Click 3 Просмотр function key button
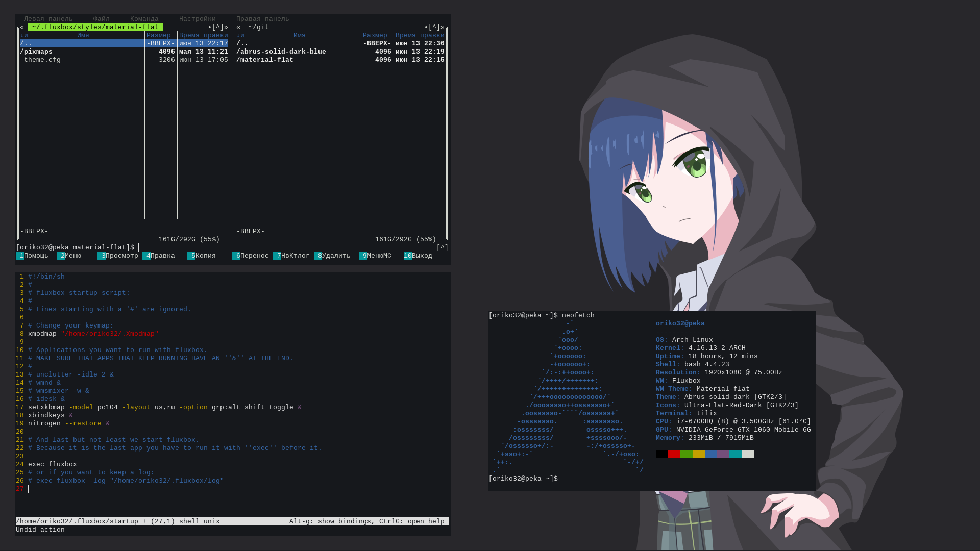This screenshot has width=980, height=551. (118, 256)
